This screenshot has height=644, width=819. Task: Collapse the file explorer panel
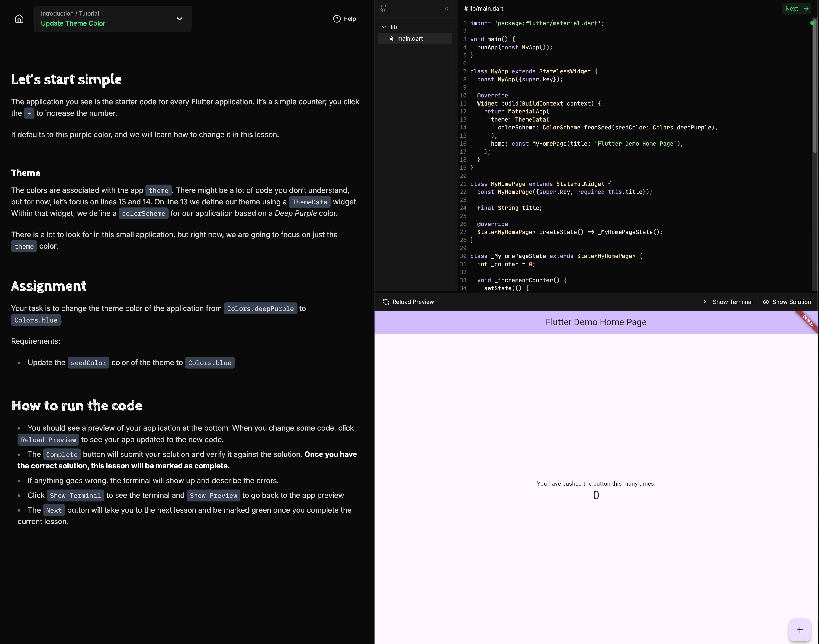click(x=447, y=8)
